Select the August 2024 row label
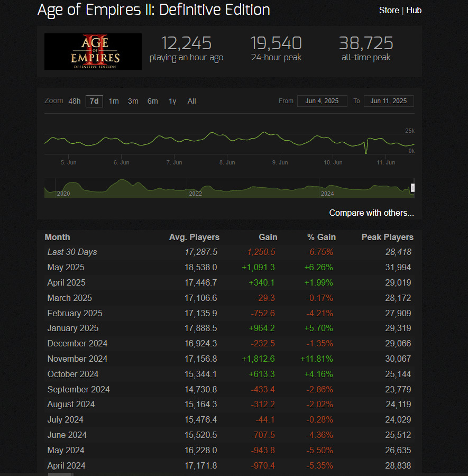Screen dimensions: 468x476 (71, 405)
